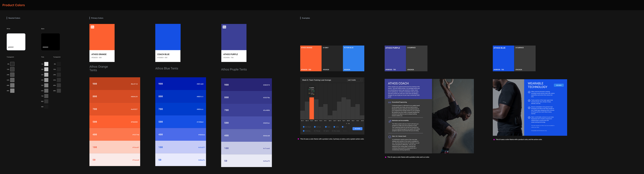Image resolution: width=644 pixels, height=174 pixels.
Task: Select purple tint 700 #3c4096
Action: click(247, 110)
